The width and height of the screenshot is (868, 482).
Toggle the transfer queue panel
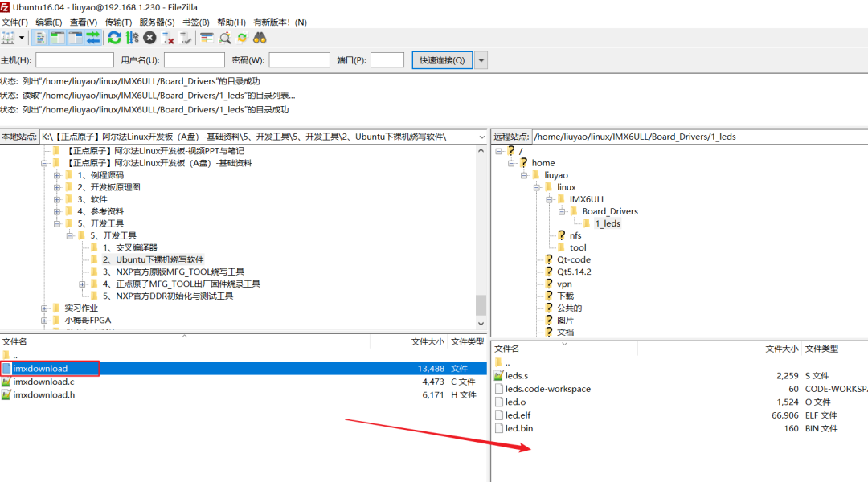(93, 38)
